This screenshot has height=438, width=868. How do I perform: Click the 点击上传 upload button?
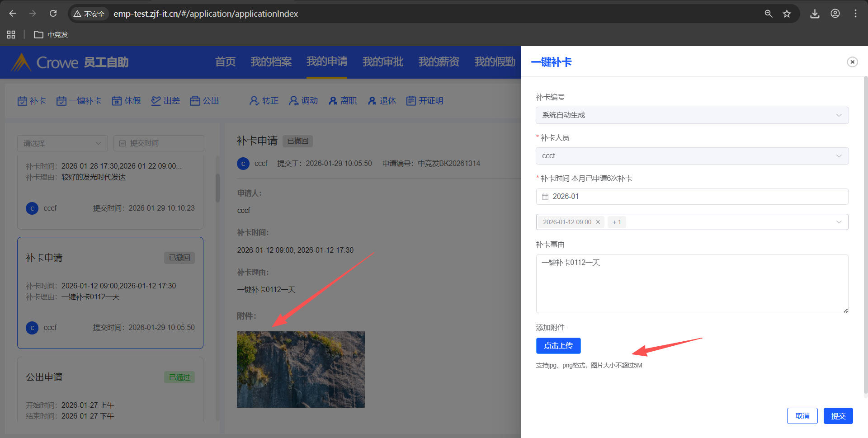pos(558,346)
